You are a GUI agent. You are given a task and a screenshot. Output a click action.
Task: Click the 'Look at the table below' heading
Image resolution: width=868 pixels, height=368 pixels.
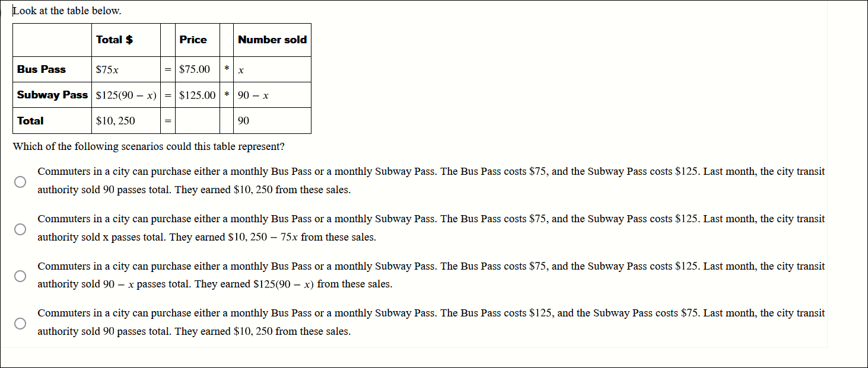[x=67, y=10]
